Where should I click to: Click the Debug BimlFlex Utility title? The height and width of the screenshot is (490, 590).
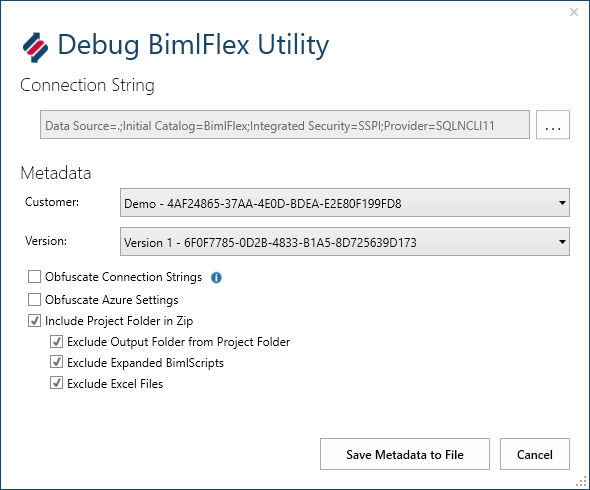click(x=193, y=45)
